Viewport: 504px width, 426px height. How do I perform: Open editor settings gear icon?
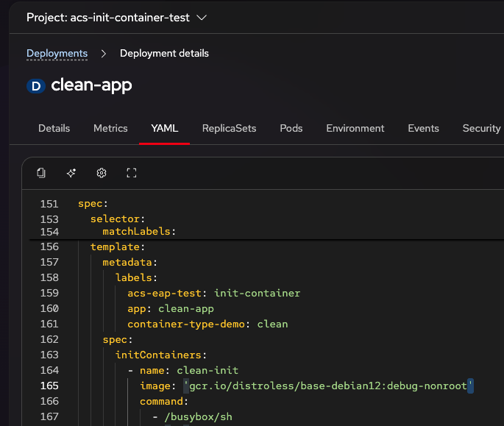click(x=102, y=173)
